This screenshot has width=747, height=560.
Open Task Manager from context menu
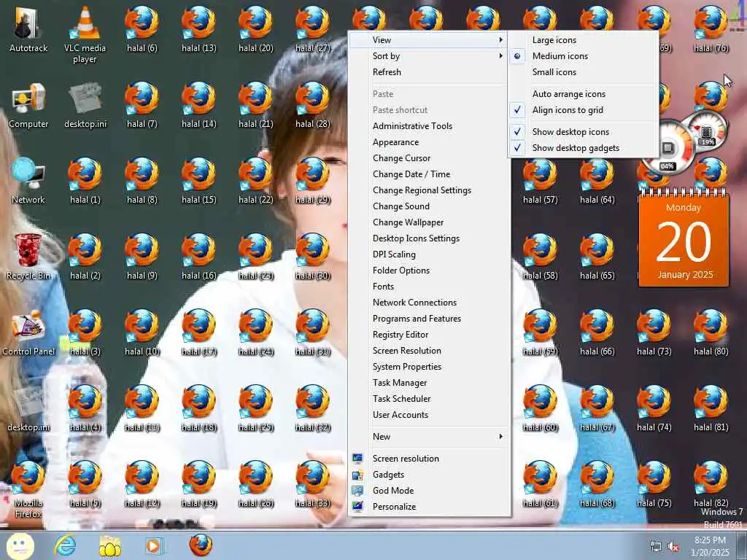click(429, 383)
